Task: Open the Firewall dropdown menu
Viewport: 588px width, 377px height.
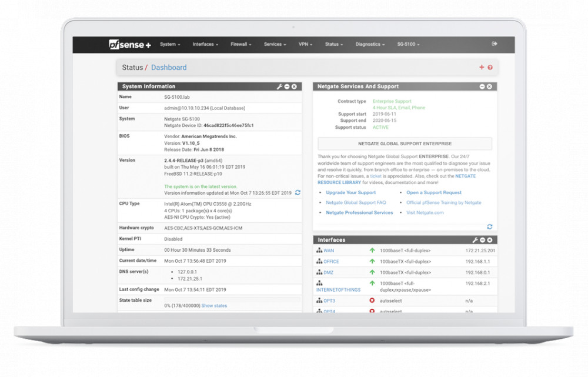Action: coord(240,45)
